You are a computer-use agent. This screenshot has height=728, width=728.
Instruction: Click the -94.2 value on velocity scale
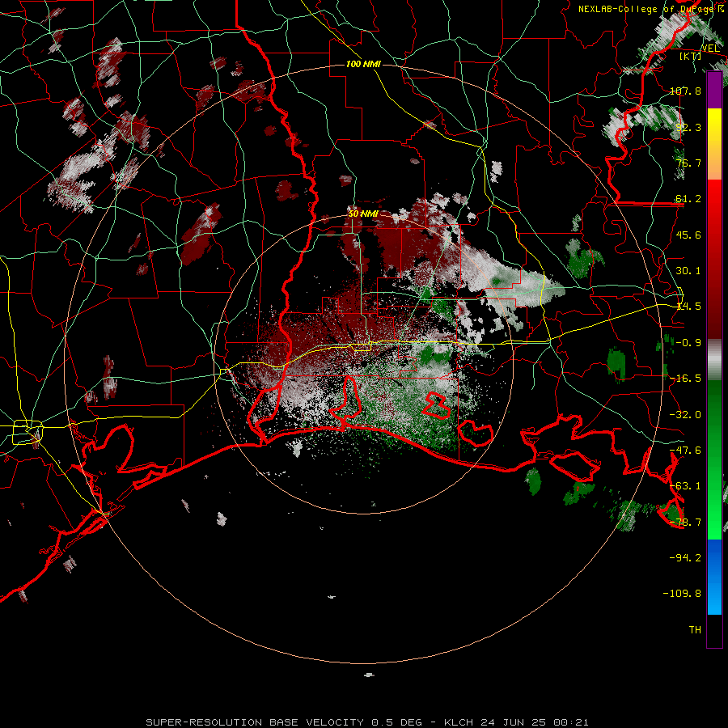(x=685, y=558)
